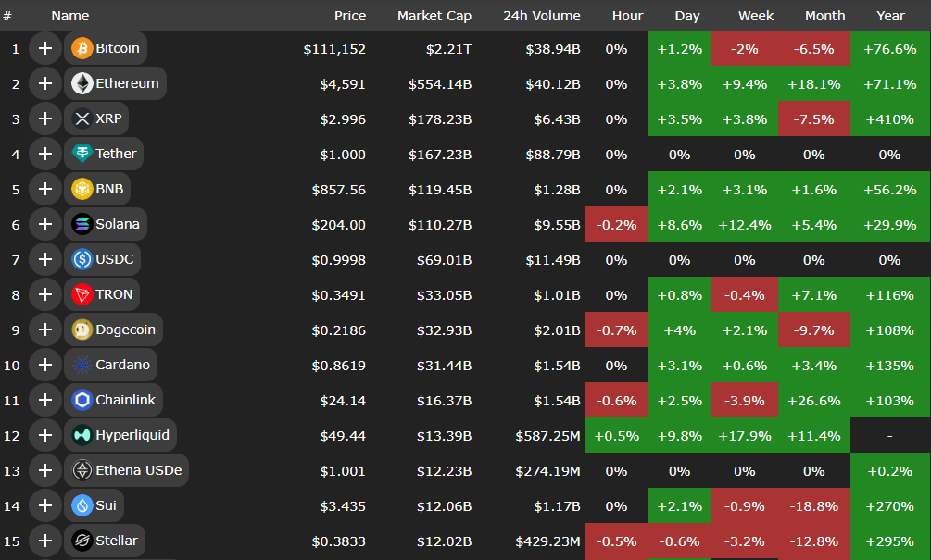Click the Stellar market cap value
Viewport: 931px width, 560px height.
tap(442, 541)
